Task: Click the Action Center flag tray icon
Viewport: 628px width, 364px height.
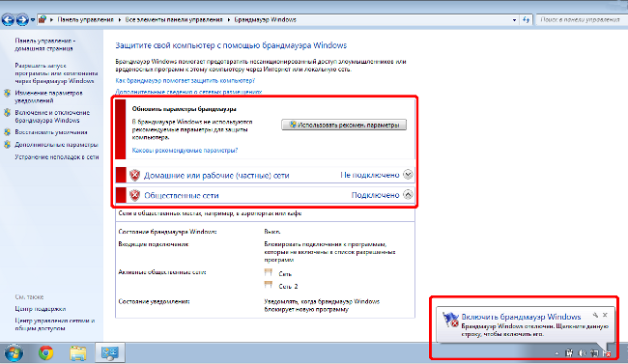Action: pos(607,353)
